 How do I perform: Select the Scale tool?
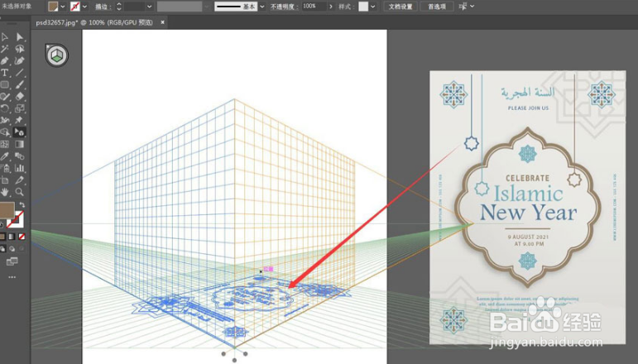20,108
